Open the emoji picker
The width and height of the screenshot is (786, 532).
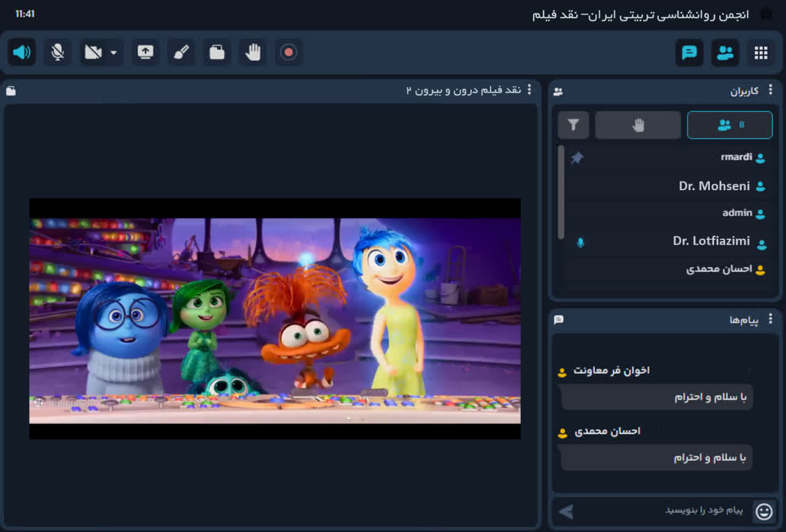764,511
